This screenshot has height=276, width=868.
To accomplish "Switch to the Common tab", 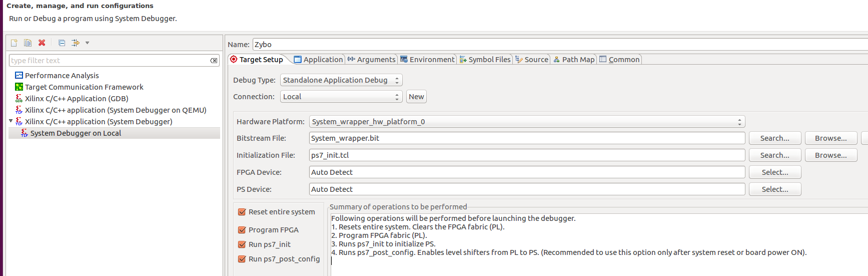I will pyautogui.click(x=619, y=60).
